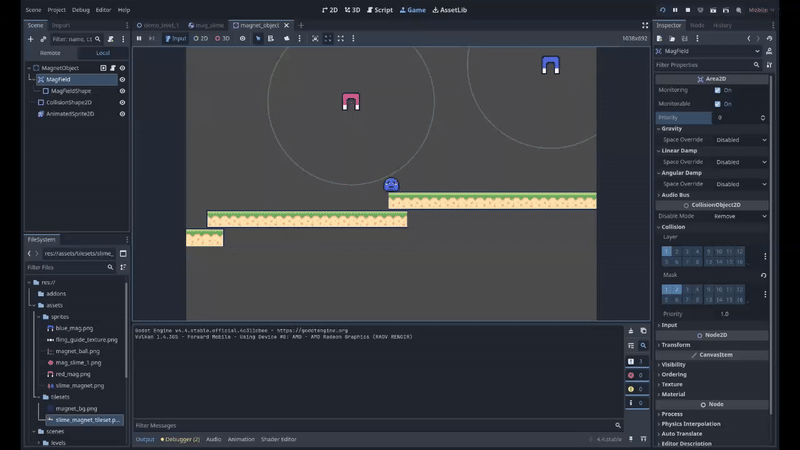800x450 pixels.
Task: Click the stretch to fit icon
Action: coord(341,38)
